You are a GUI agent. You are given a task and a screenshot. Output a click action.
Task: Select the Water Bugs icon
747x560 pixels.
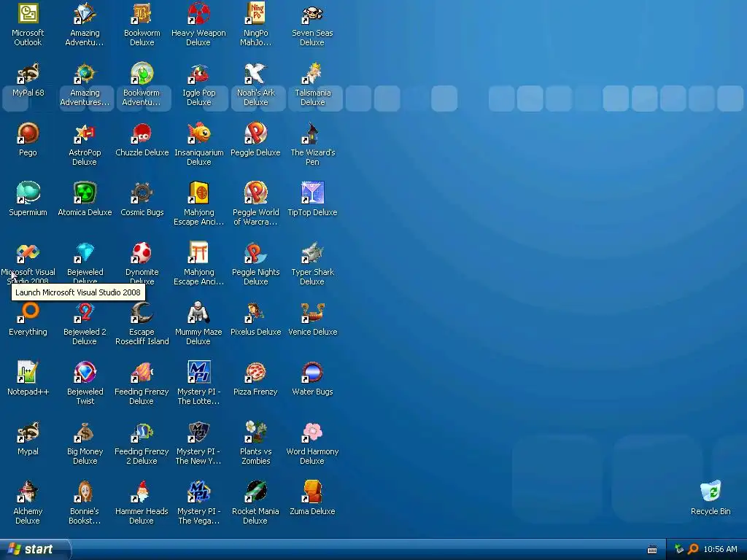click(312, 373)
